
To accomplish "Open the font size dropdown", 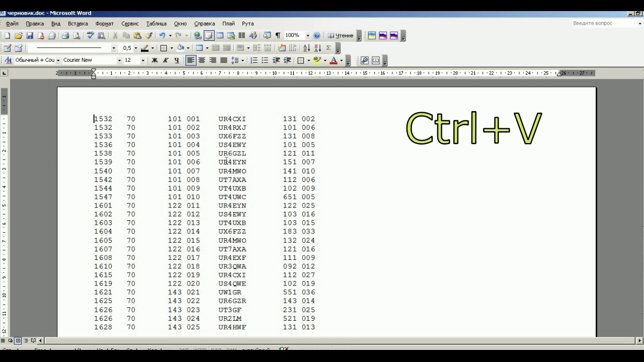I will click(x=143, y=60).
